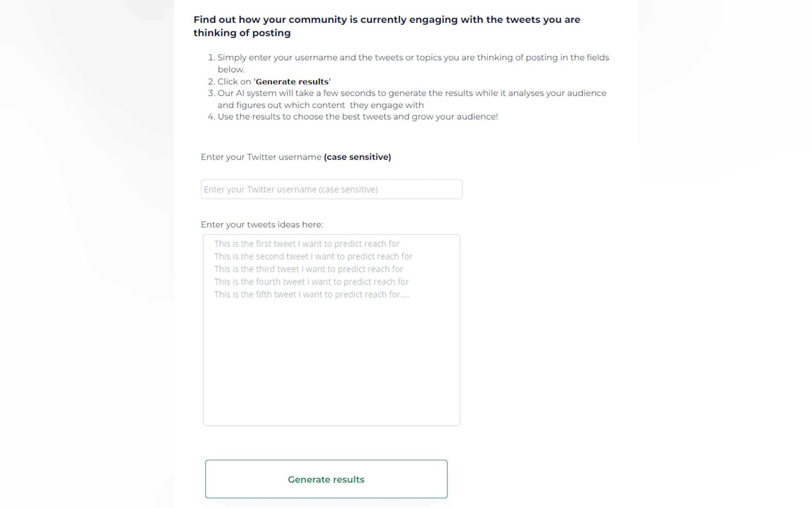Click the 'Enter your tweets ideas here:' label

click(262, 225)
